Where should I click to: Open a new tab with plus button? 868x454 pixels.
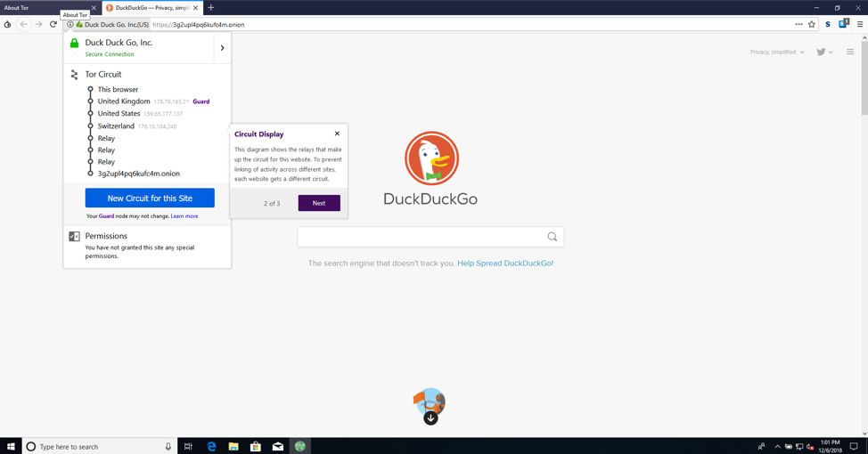tap(211, 8)
